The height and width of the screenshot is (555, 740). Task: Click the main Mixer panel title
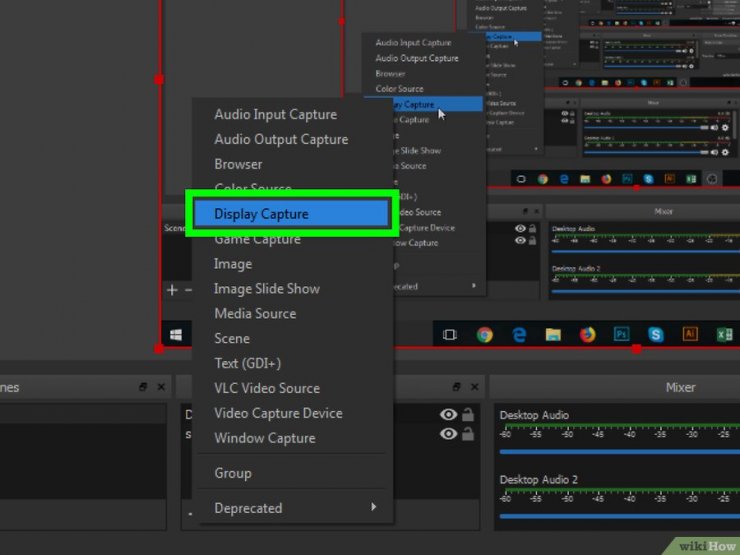(680, 387)
